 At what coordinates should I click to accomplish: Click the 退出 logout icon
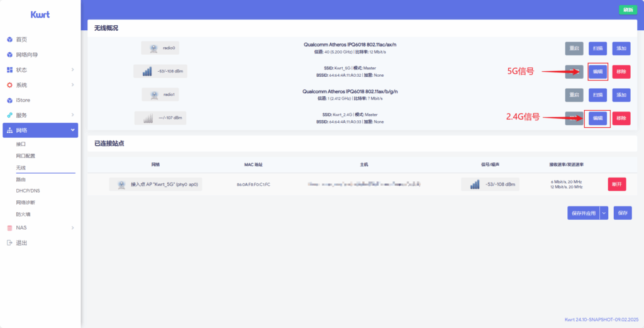coord(9,243)
